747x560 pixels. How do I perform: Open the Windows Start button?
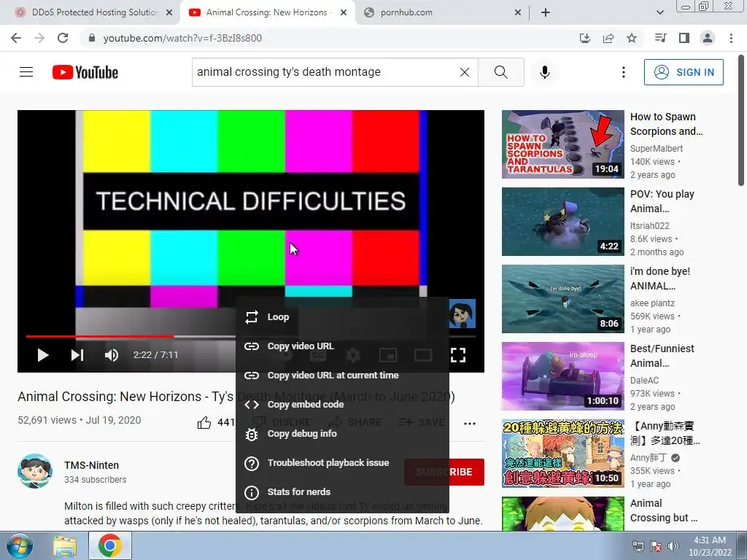pos(19,545)
